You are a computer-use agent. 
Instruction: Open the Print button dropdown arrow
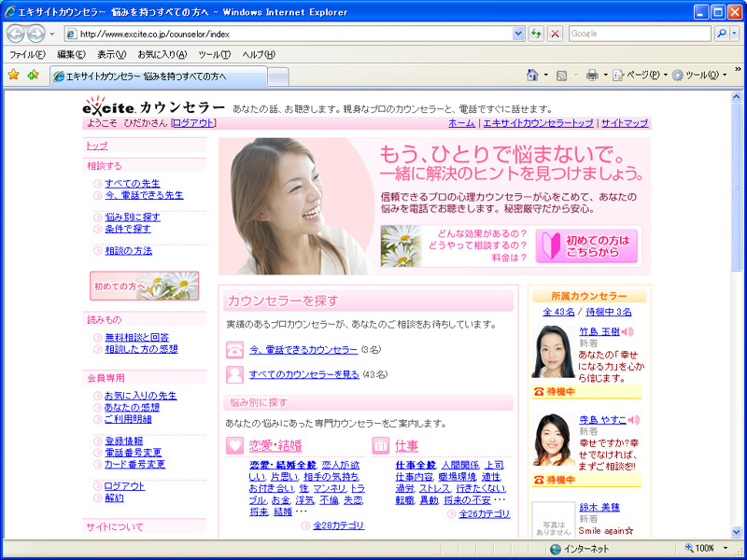coord(605,76)
